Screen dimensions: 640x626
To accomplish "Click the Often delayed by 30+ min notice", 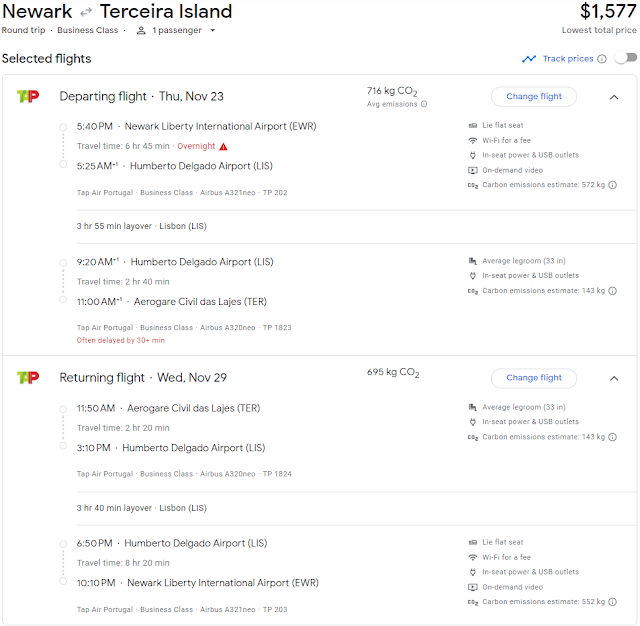I will (x=121, y=340).
